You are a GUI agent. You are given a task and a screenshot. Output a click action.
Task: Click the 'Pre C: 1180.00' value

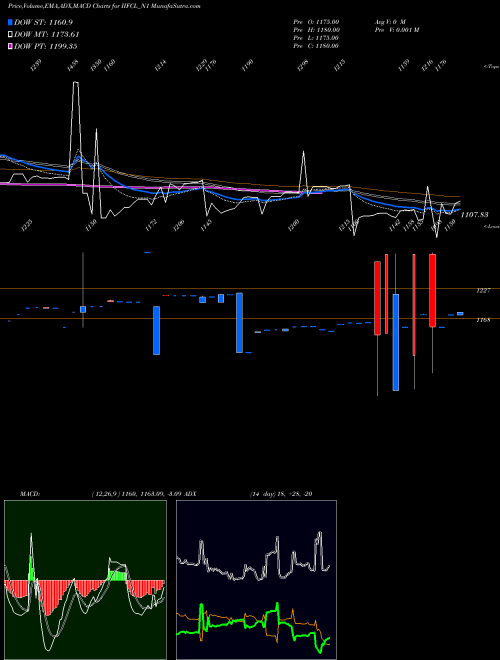316,46
